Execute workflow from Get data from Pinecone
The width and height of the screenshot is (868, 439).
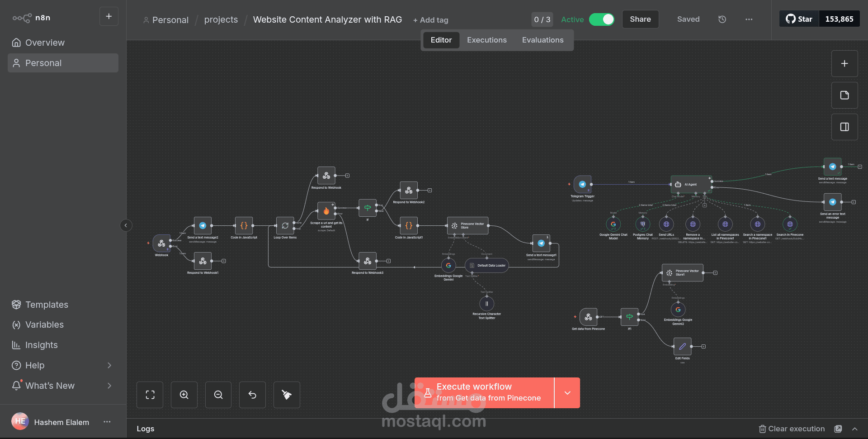[484, 393]
